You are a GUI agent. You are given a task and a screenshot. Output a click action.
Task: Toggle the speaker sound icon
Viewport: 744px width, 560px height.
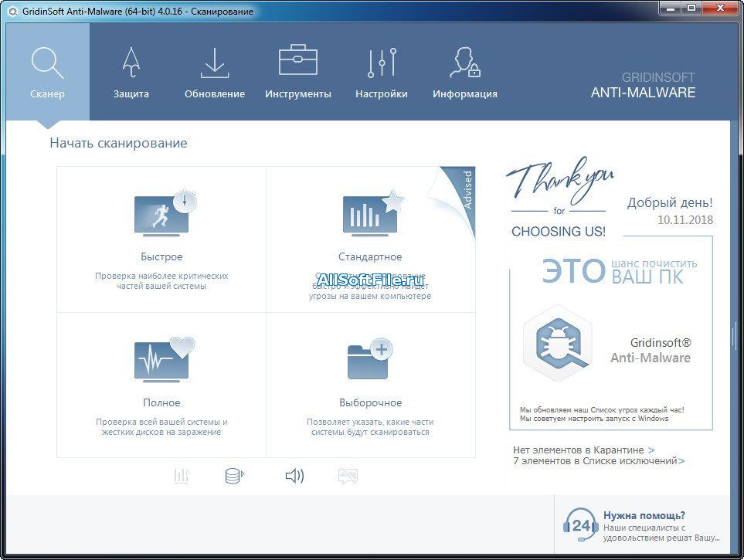coord(294,476)
